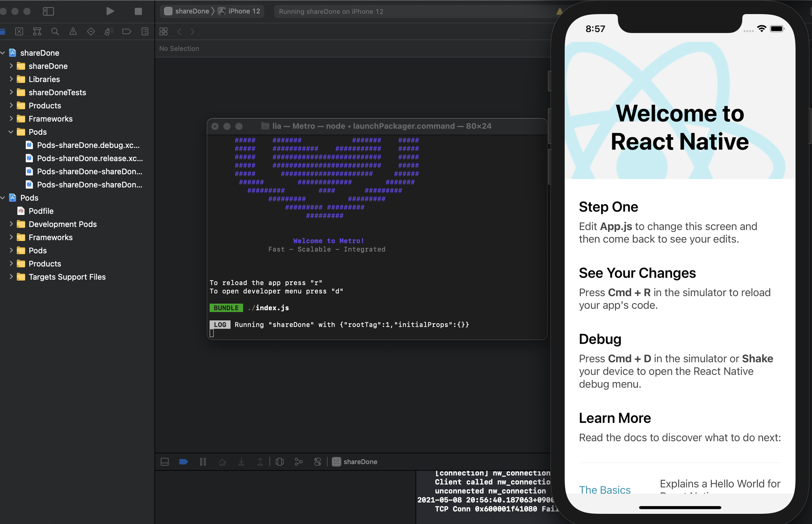
Task: Click the warning icon in activity bar
Action: point(559,12)
